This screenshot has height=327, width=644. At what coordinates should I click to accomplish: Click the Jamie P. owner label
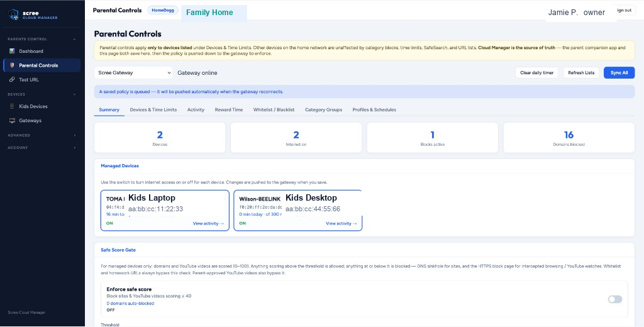pyautogui.click(x=577, y=13)
